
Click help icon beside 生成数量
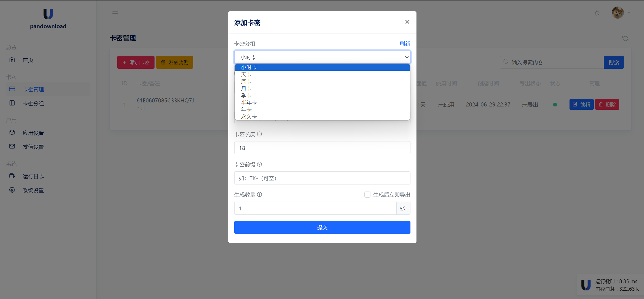click(259, 195)
